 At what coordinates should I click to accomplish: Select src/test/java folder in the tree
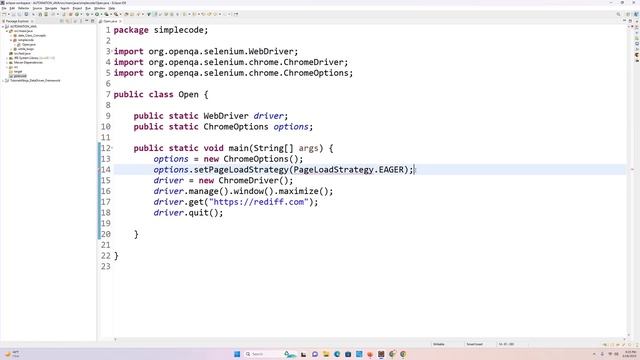pos(20,53)
